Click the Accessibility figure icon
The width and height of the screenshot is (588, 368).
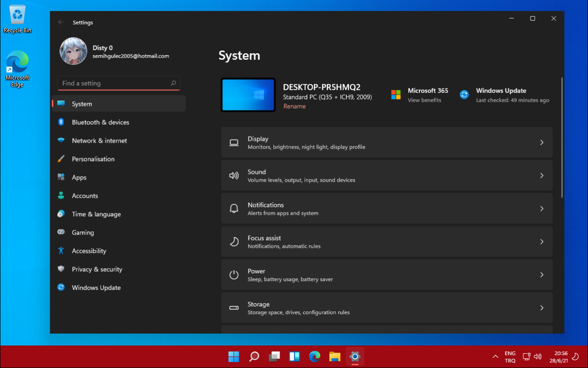(x=61, y=251)
